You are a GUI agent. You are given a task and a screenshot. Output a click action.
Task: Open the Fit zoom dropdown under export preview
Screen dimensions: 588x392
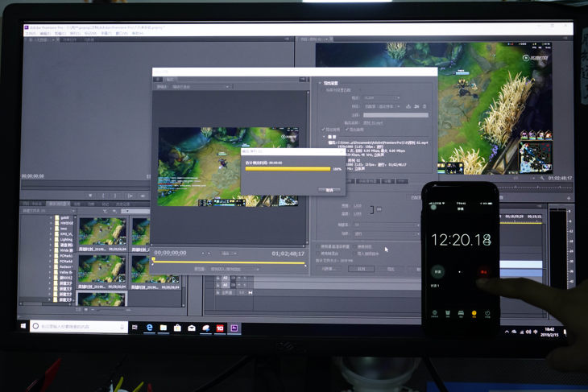(229, 254)
